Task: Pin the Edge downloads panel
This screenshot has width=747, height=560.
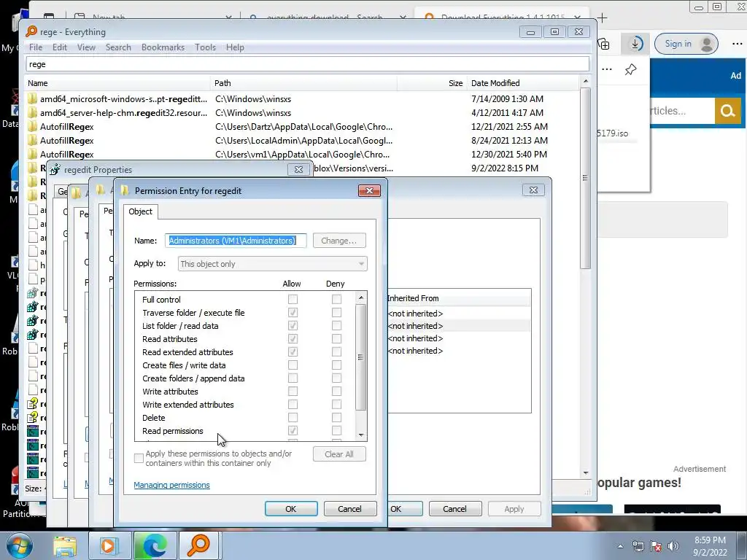Action: point(631,69)
